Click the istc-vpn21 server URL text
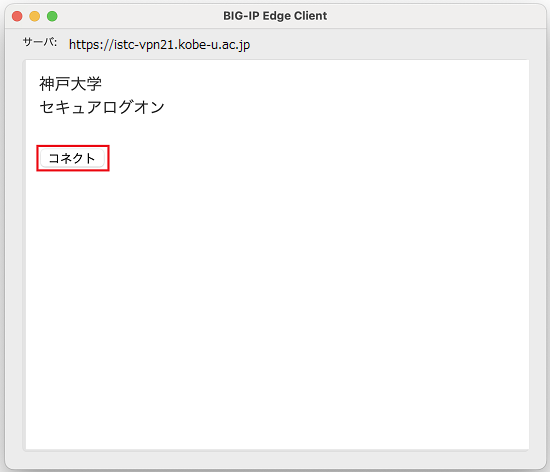The height and width of the screenshot is (472, 550). (x=159, y=45)
